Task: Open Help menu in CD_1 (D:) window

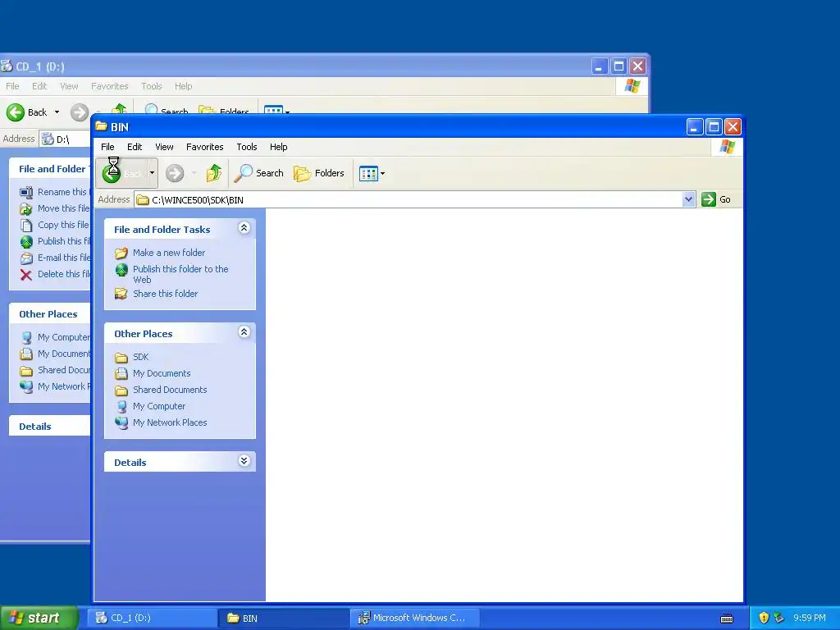Action: [183, 86]
